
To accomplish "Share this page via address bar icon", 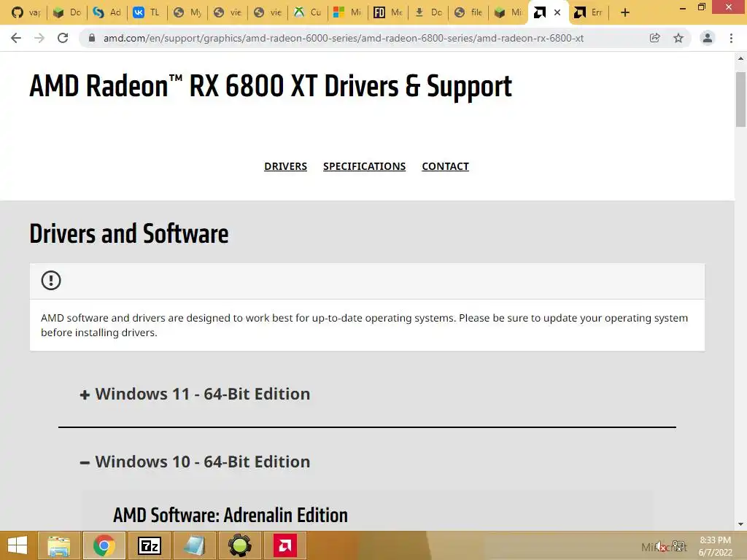I will click(655, 38).
